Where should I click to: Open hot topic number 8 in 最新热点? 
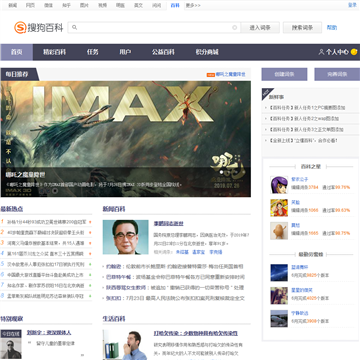45,296
